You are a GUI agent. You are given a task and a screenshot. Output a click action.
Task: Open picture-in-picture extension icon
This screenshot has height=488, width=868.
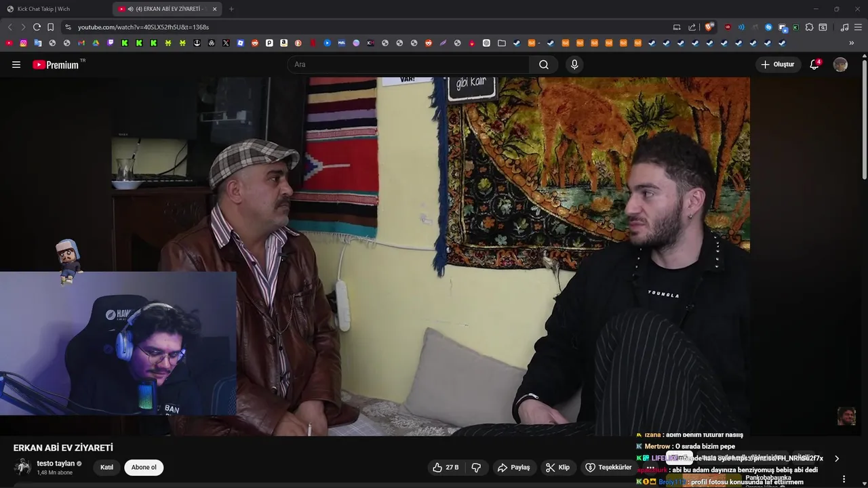tap(783, 28)
